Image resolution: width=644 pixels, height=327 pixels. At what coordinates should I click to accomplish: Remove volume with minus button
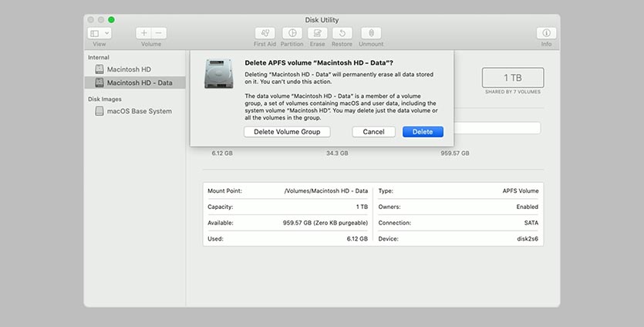click(x=159, y=33)
